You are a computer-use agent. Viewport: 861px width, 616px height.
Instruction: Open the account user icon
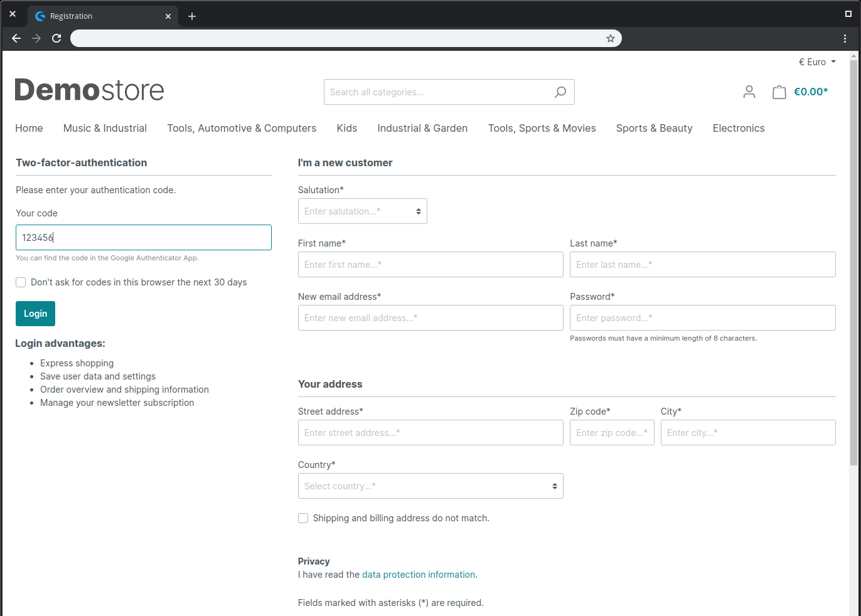749,92
